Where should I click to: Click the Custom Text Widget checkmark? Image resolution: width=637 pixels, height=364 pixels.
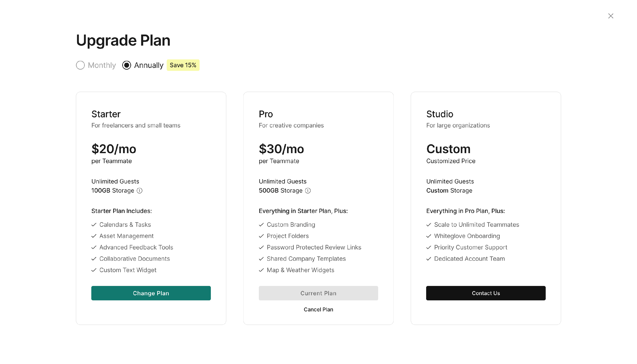click(x=94, y=270)
